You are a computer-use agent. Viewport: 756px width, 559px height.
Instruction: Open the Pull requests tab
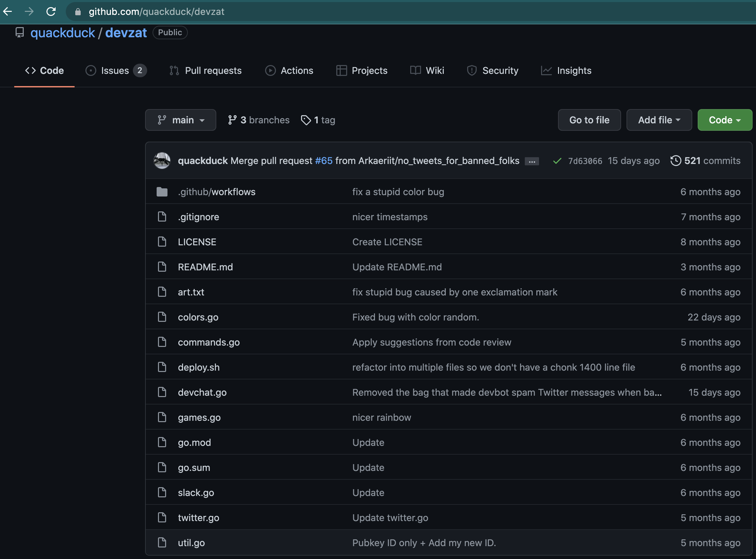205,70
